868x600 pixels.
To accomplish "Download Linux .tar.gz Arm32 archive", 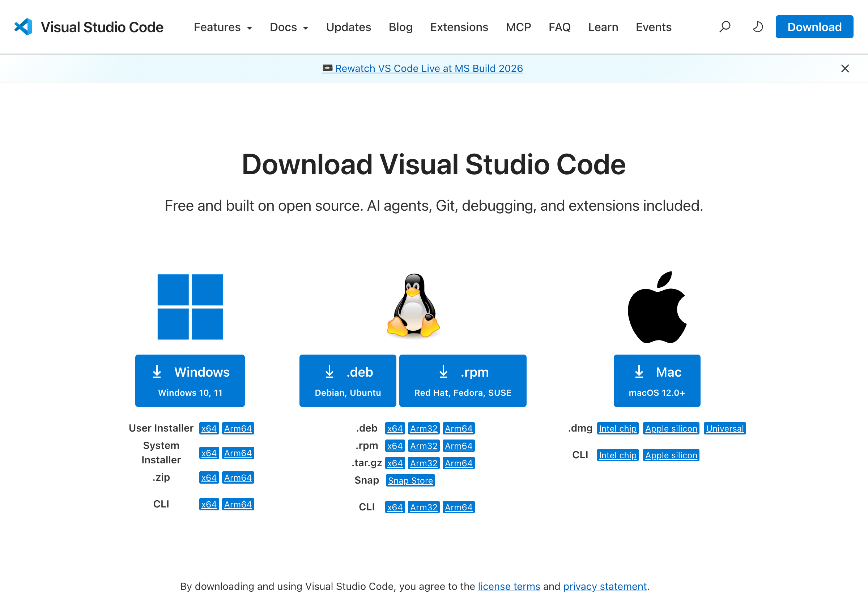I will click(x=424, y=463).
